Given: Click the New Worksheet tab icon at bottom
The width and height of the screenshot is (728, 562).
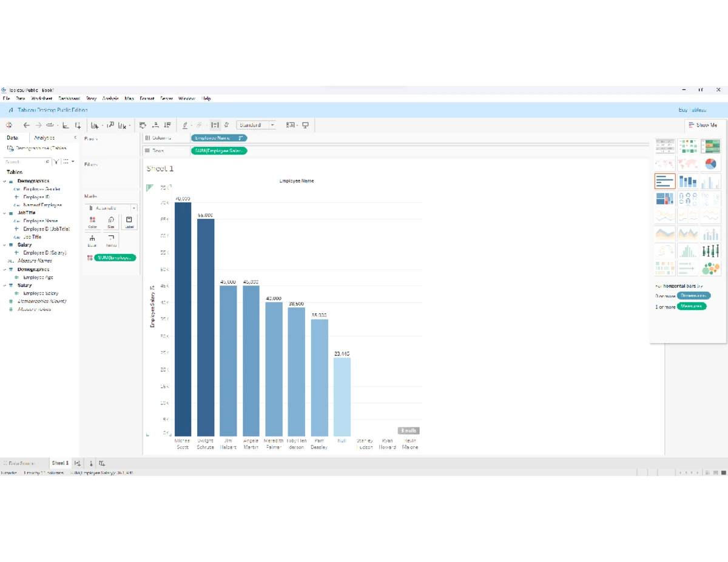Looking at the screenshot, I should click(77, 463).
